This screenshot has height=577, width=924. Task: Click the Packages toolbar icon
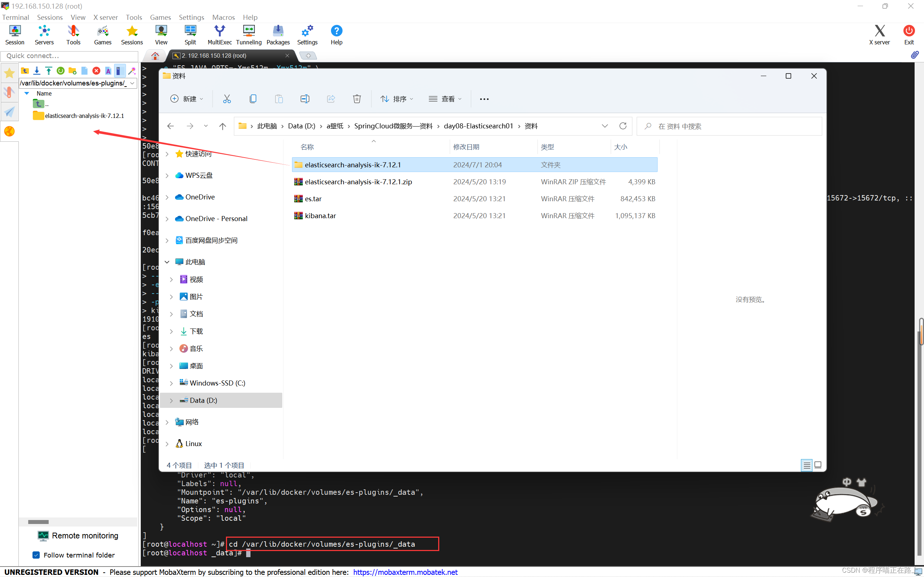pyautogui.click(x=278, y=35)
